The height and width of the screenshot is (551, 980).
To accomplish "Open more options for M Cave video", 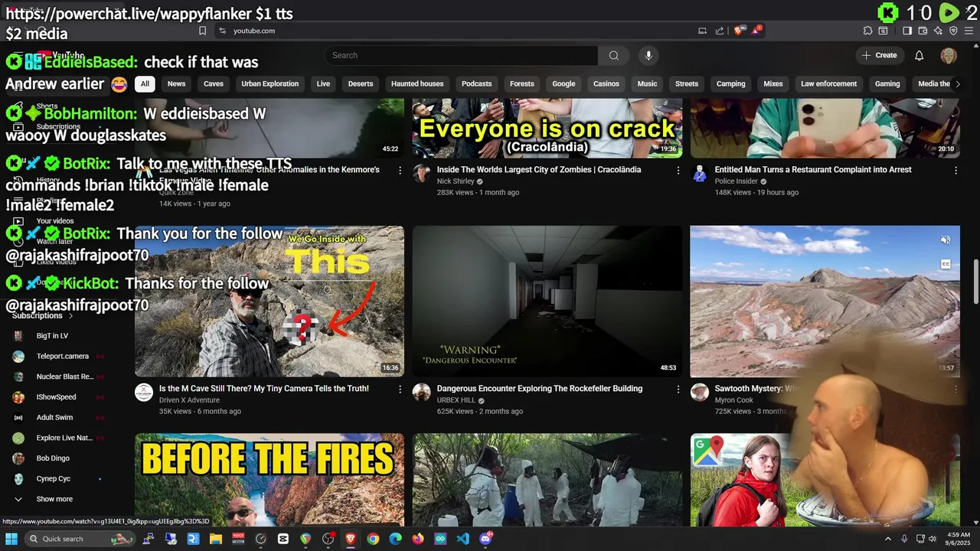I will 400,390.
